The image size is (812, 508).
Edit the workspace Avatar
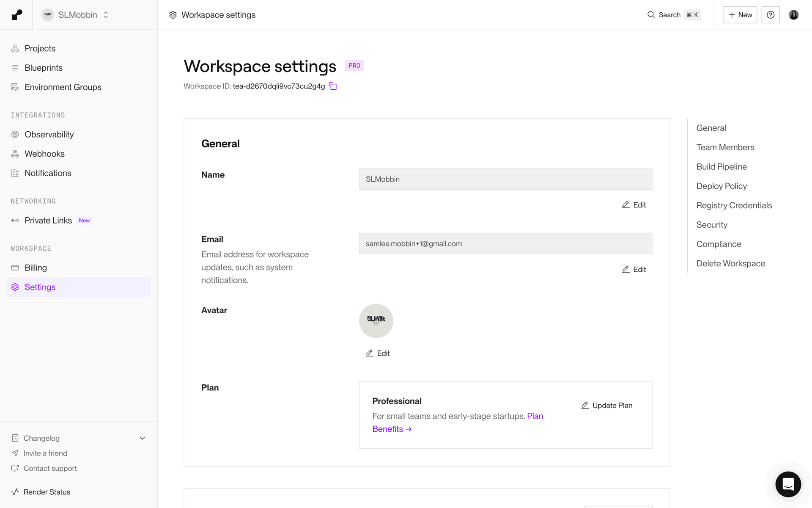[378, 353]
